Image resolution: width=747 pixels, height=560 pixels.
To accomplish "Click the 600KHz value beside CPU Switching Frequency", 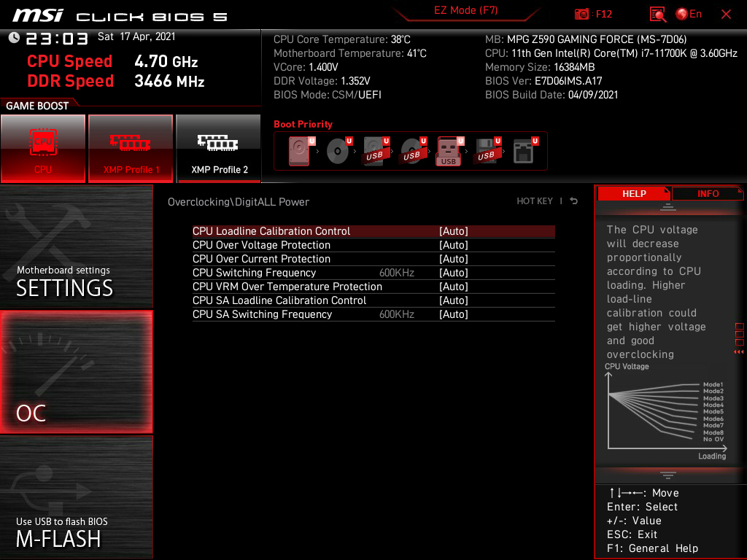I will (x=396, y=273).
